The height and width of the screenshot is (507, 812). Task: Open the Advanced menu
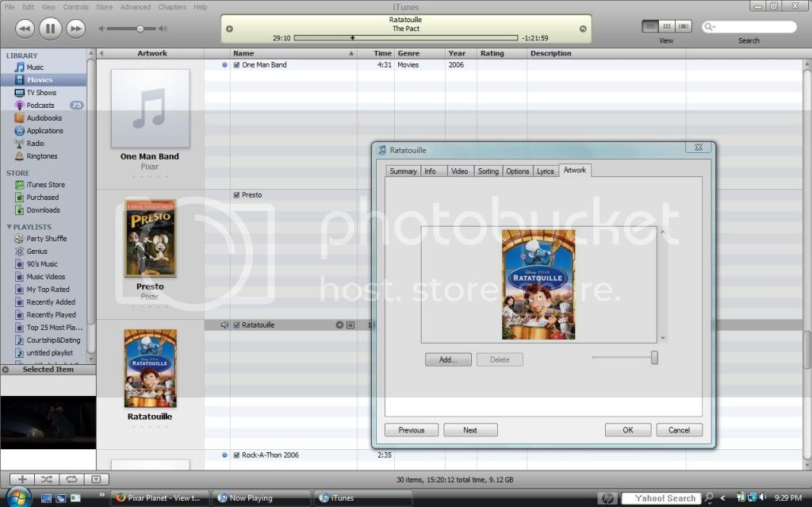[x=135, y=7]
